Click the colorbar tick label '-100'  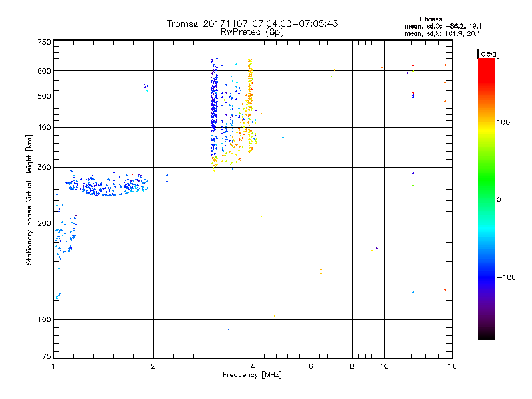pyautogui.click(x=506, y=277)
